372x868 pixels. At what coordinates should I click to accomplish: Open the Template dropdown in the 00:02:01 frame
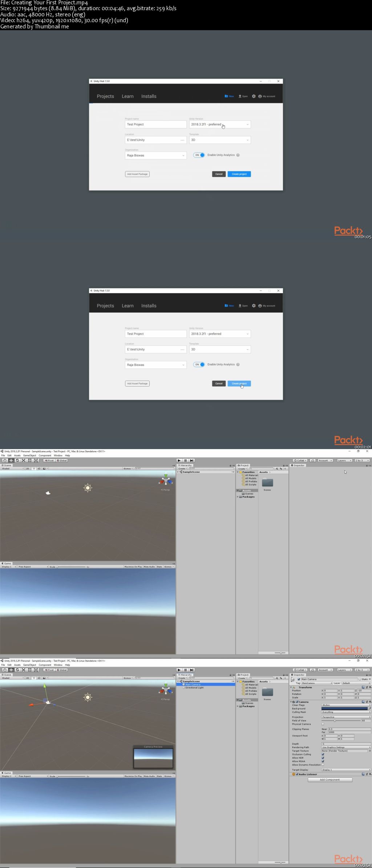220,349
